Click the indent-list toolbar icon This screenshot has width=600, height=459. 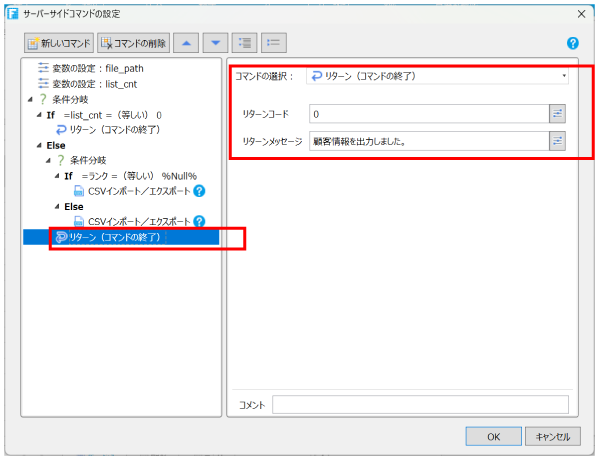point(245,43)
